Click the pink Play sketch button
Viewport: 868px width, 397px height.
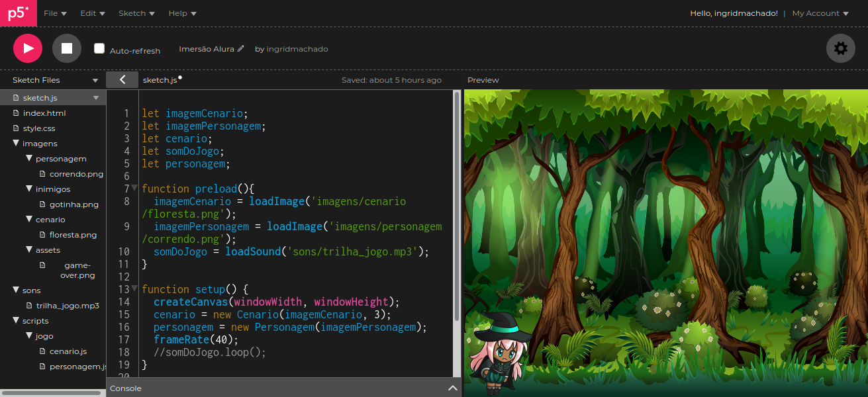28,48
